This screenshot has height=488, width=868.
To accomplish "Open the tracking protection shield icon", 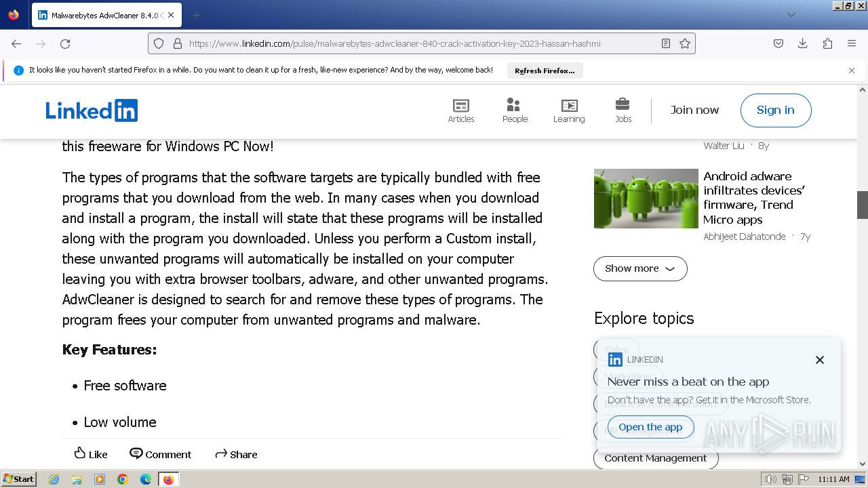I will [159, 43].
